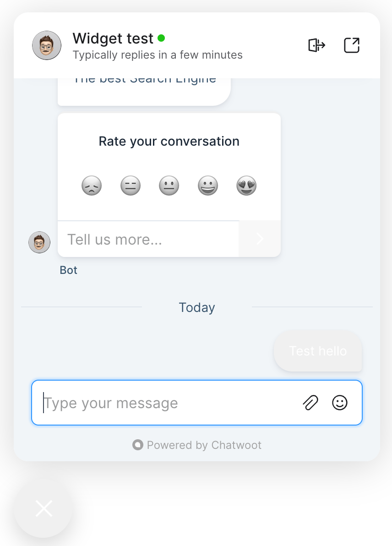This screenshot has height=546, width=392.
Task: Send the rating feedback with the arrow icon
Action: point(260,239)
